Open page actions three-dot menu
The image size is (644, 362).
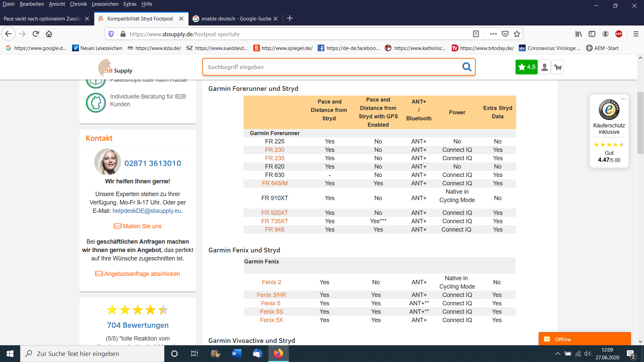(x=493, y=34)
